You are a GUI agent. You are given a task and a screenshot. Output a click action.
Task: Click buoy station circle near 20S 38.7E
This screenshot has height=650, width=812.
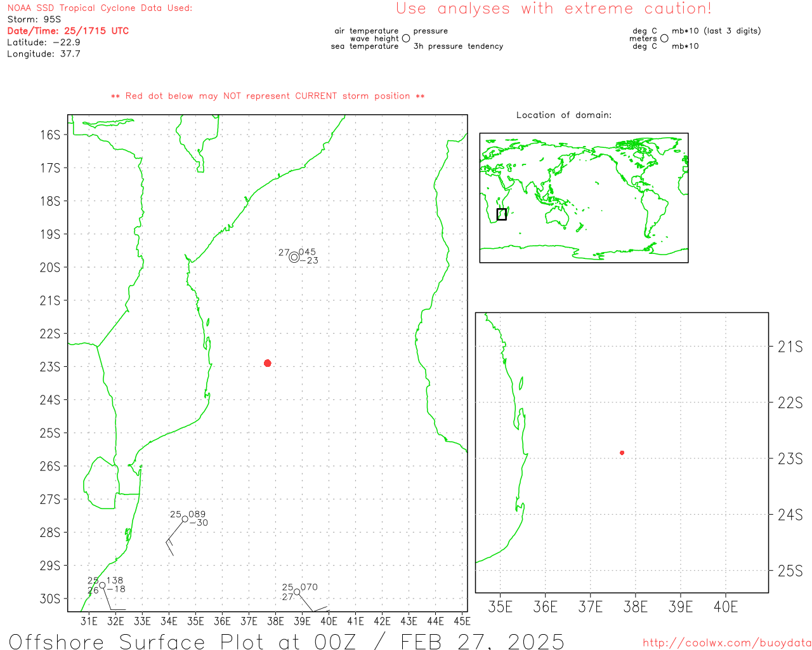[x=294, y=257]
